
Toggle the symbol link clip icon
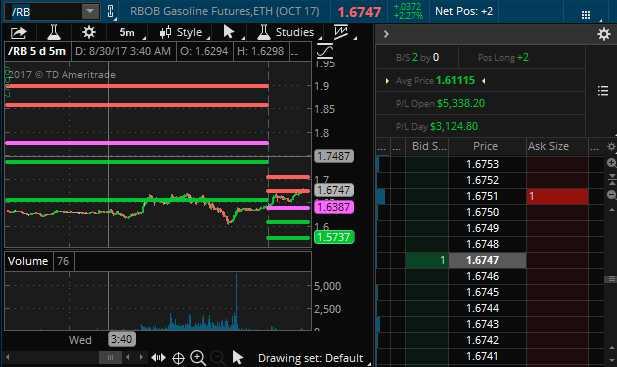click(111, 11)
